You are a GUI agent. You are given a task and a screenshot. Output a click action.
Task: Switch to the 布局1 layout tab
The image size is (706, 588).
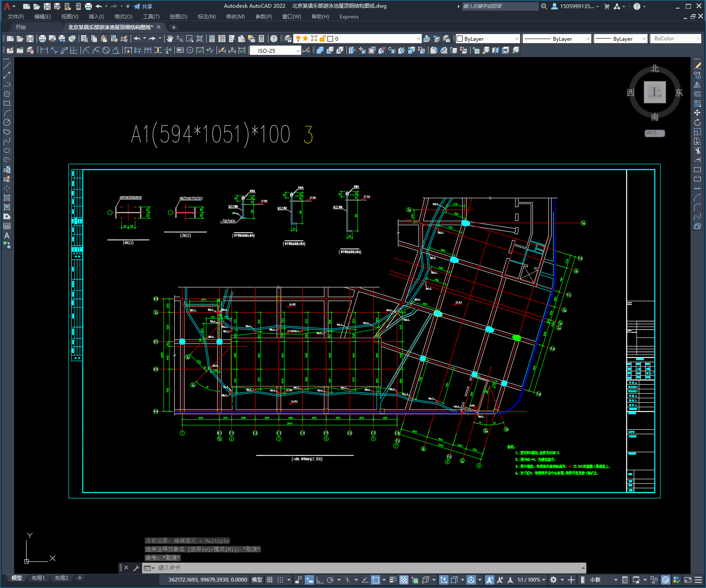[x=38, y=578]
